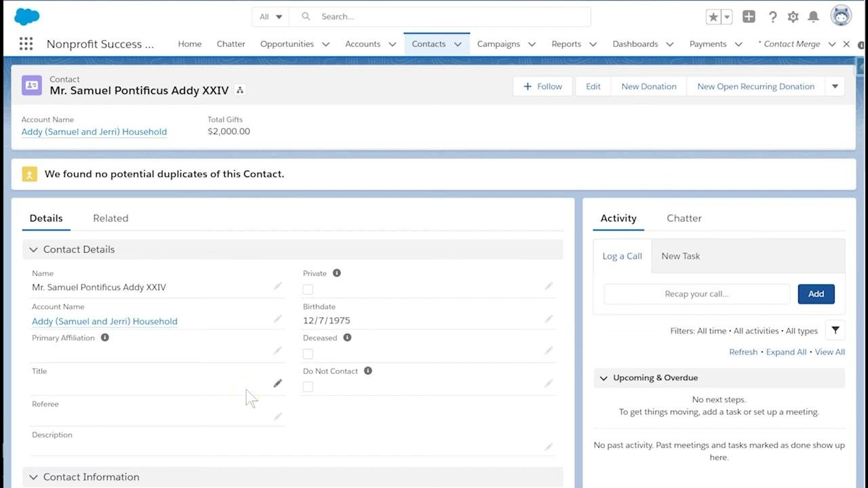Go to the Home nav tab
Image resolution: width=868 pixels, height=488 pixels.
tap(190, 44)
